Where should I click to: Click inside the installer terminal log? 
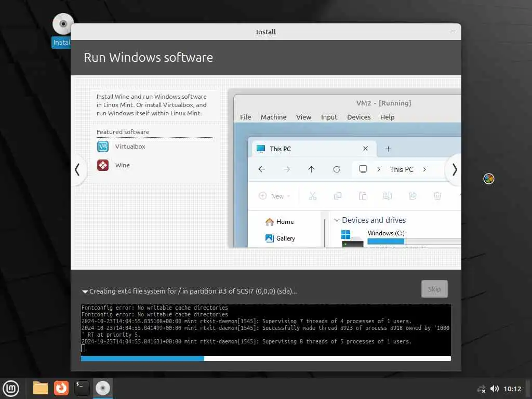pos(265,329)
